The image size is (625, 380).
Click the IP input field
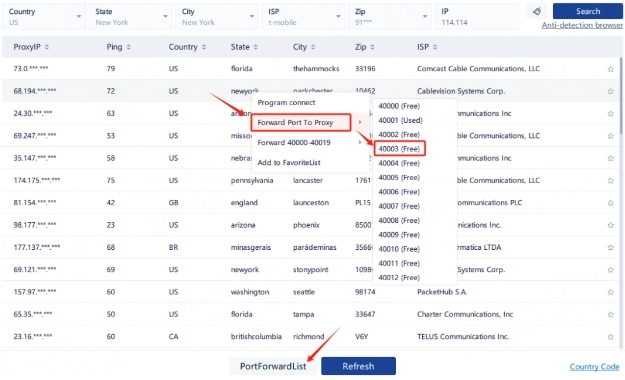pos(476,16)
